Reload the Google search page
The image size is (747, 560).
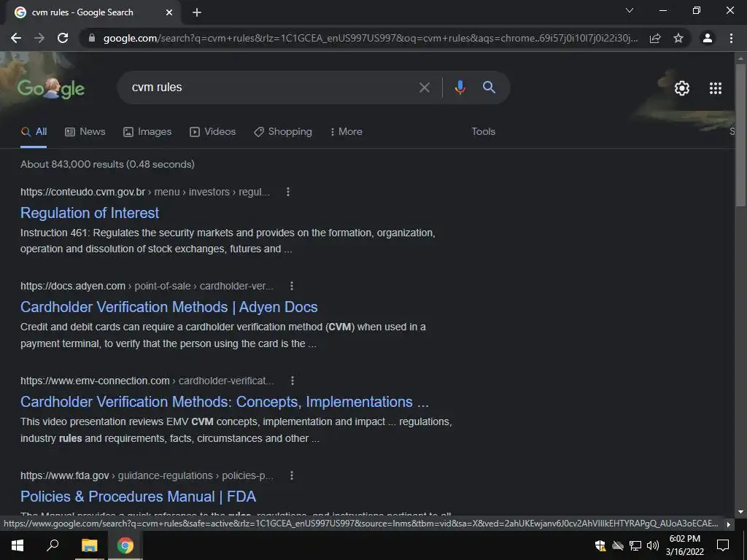click(63, 38)
